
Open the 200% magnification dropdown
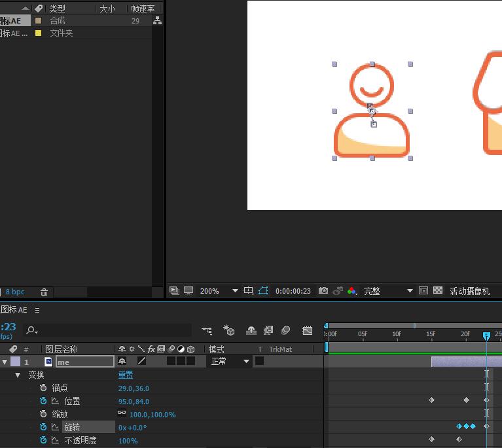click(x=235, y=291)
